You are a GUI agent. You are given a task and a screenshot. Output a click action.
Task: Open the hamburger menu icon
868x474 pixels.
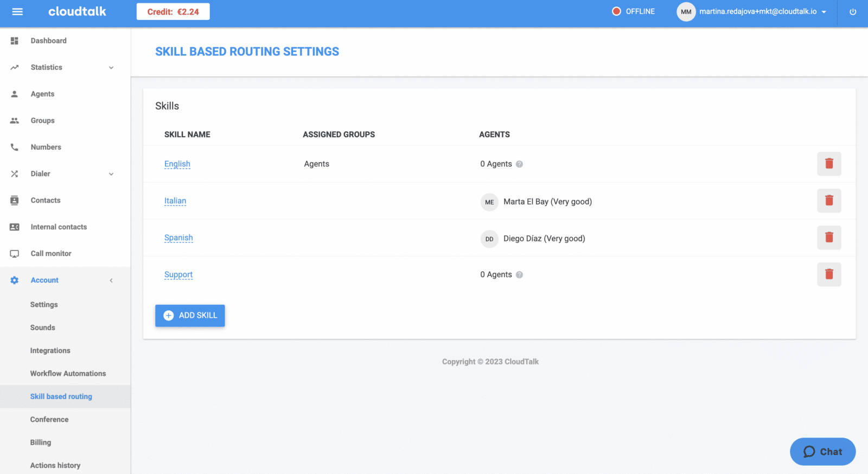(17, 11)
